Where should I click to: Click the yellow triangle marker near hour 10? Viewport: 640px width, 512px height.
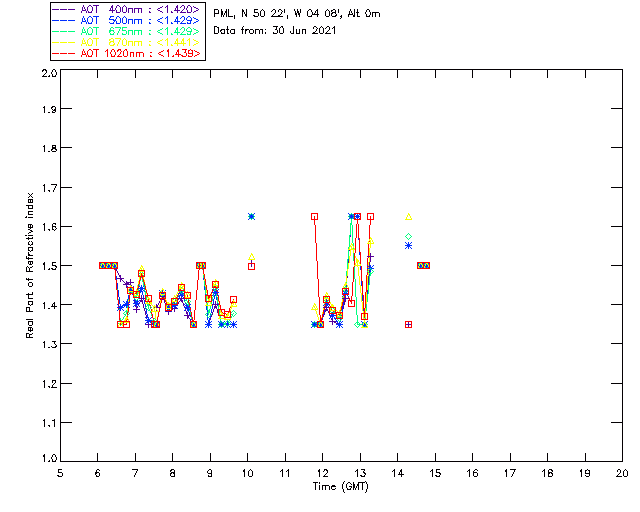(251, 257)
